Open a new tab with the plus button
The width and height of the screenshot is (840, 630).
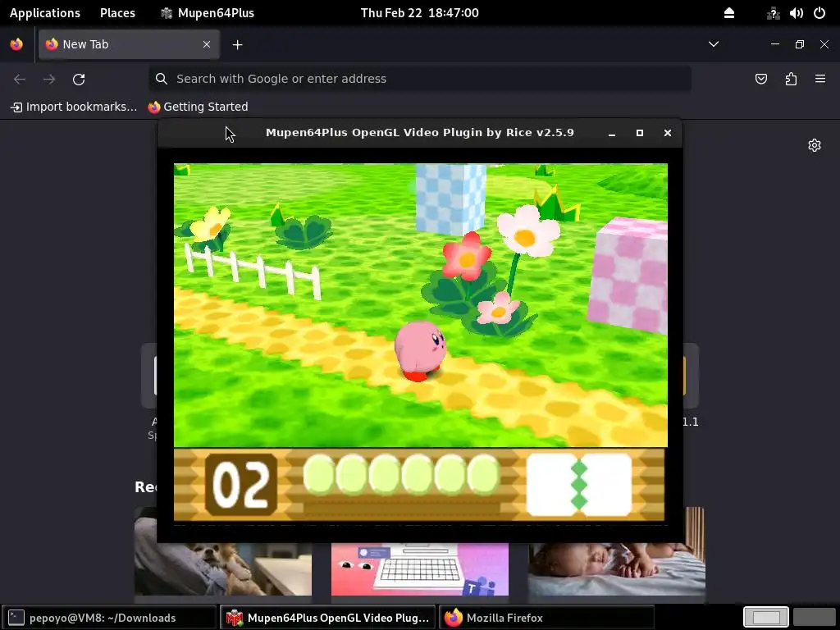[237, 45]
